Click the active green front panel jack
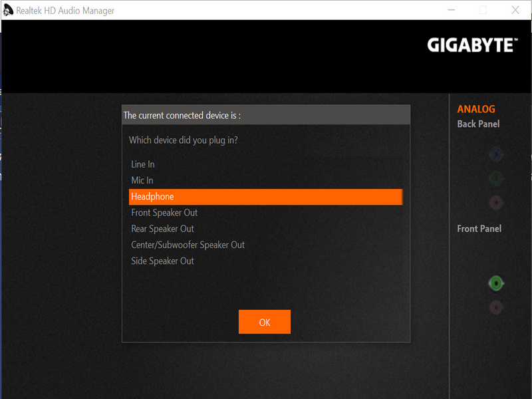Screen dimensions: 532x399 496,283
